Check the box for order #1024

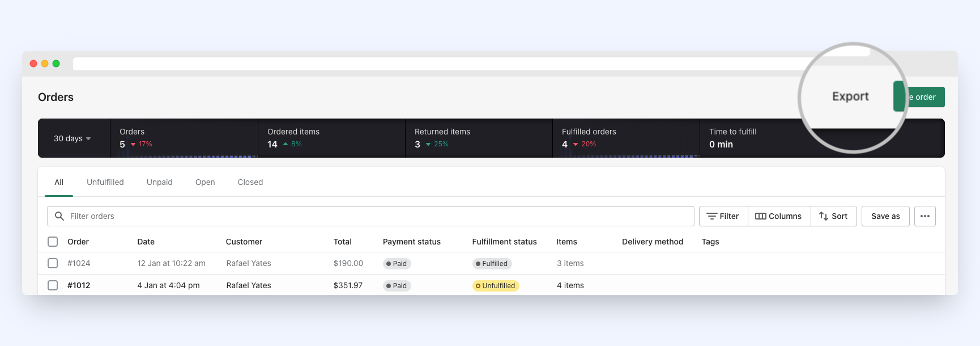tap(53, 263)
